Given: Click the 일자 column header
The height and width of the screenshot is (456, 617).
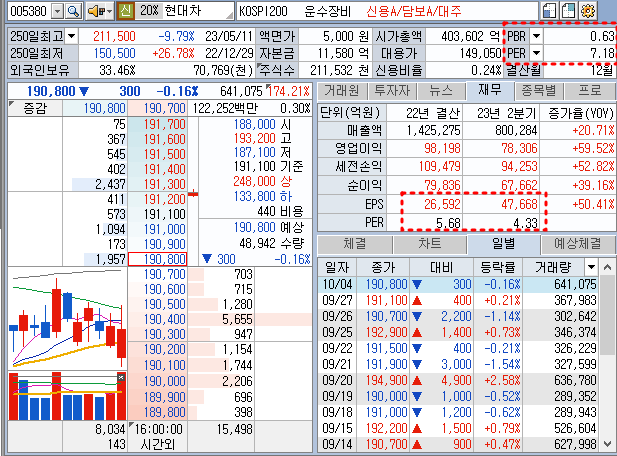Looking at the screenshot, I should click(x=337, y=268).
